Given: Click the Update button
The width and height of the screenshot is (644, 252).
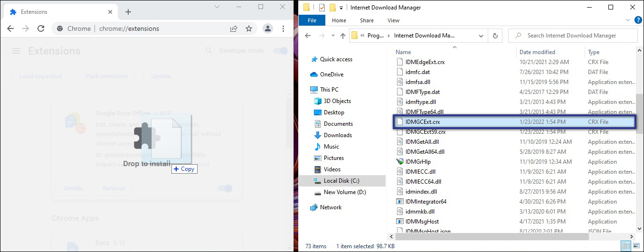Looking at the screenshot, I should pos(161,76).
